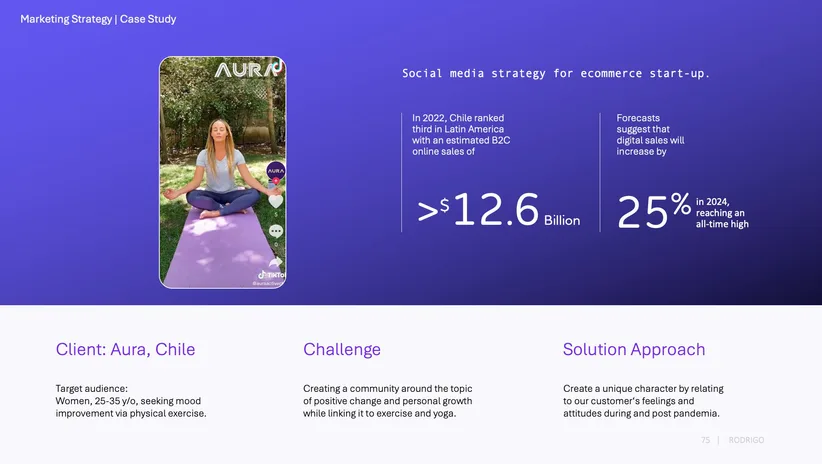Screen dimensions: 822x464
Task: Click the 'Solution Approach' heading
Action: [634, 349]
